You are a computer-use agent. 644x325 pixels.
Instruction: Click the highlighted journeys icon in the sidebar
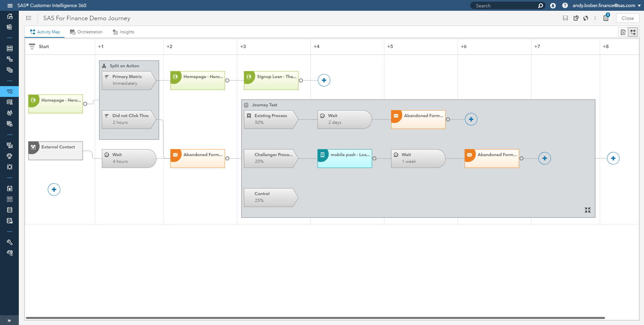[x=10, y=92]
